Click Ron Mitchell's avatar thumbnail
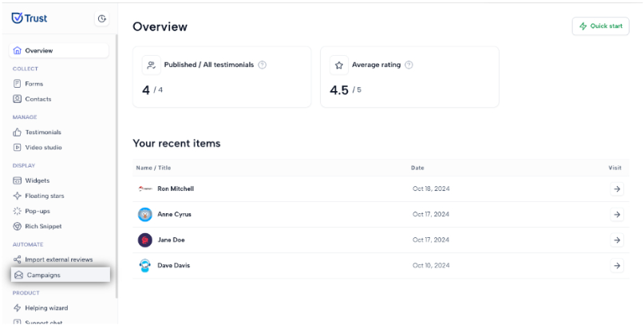The width and height of the screenshot is (644, 325). click(x=145, y=189)
